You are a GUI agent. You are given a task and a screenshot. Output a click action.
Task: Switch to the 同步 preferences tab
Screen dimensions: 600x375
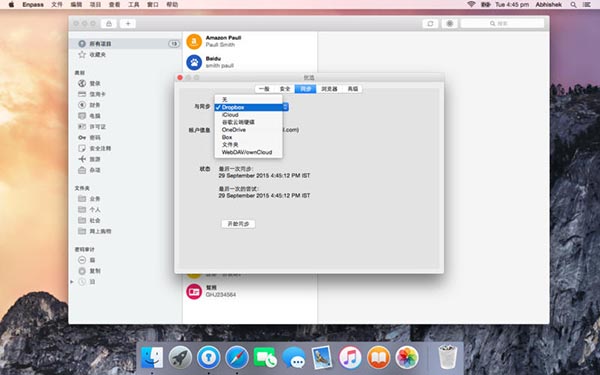(x=305, y=89)
